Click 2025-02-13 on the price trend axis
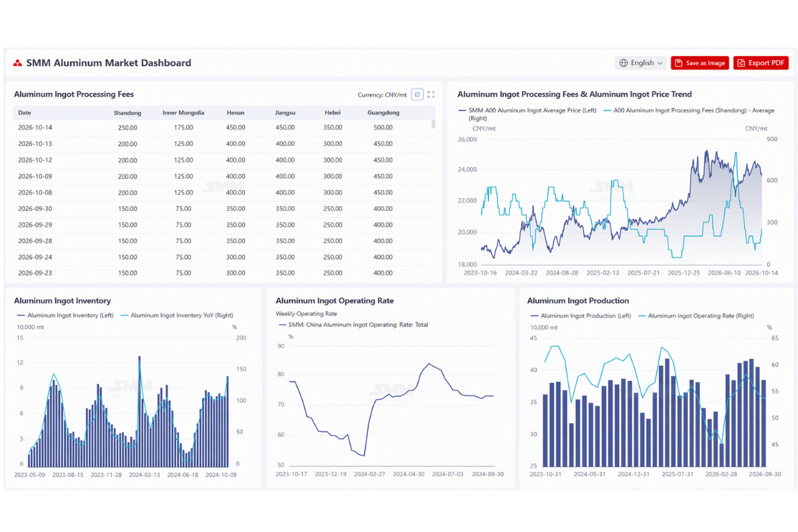This screenshot has height=532, width=798. point(602,273)
